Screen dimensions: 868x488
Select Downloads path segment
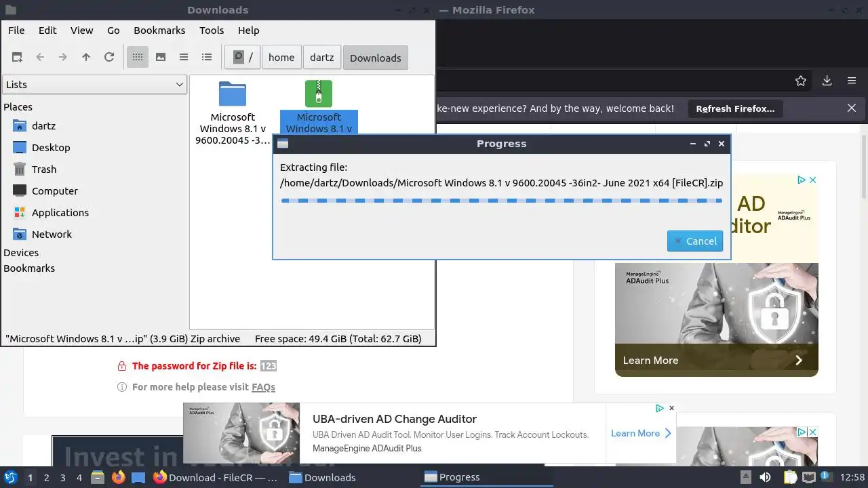(376, 58)
